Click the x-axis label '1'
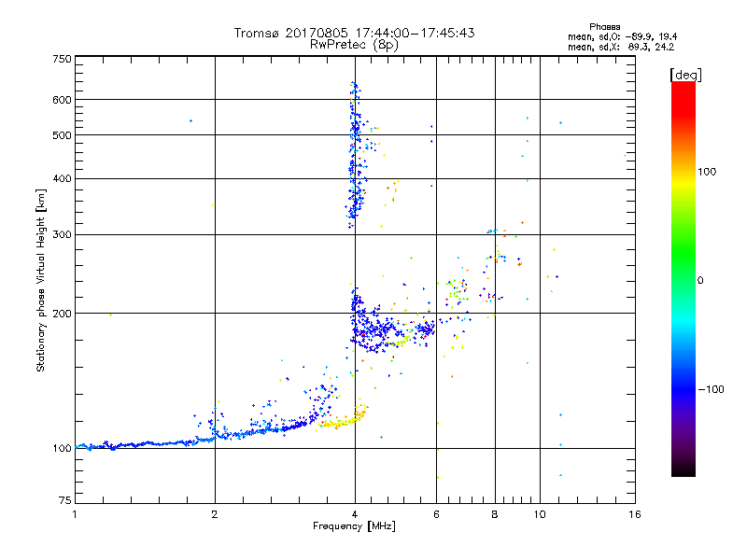 [75, 514]
